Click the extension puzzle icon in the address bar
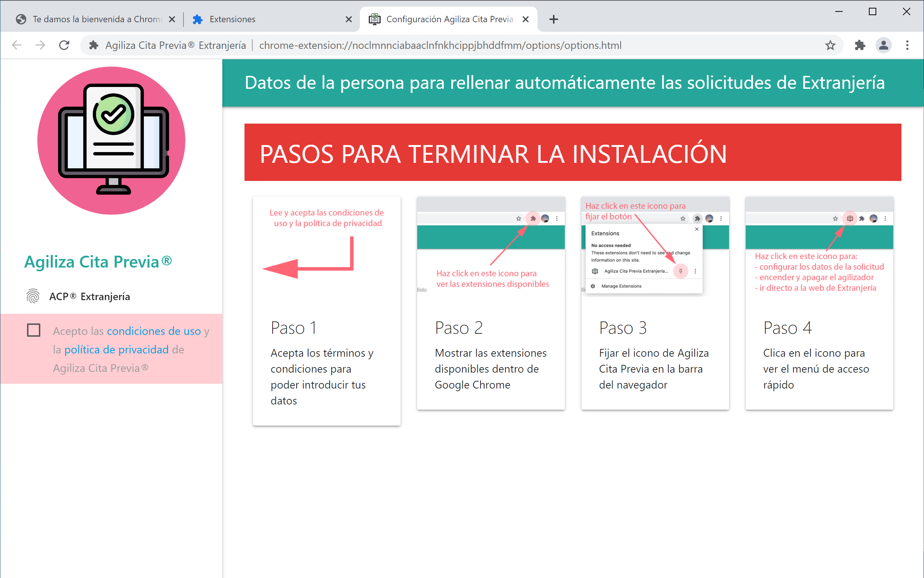 click(x=94, y=45)
